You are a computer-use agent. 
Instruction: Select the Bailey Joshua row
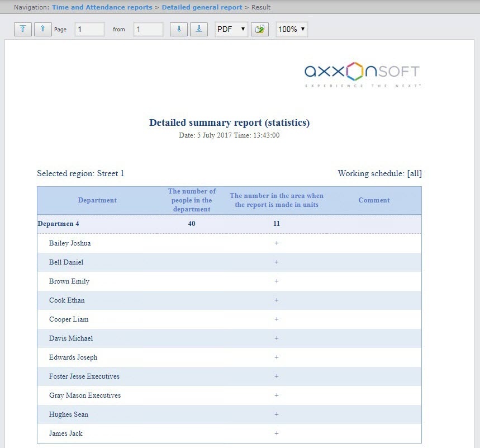pyautogui.click(x=70, y=243)
